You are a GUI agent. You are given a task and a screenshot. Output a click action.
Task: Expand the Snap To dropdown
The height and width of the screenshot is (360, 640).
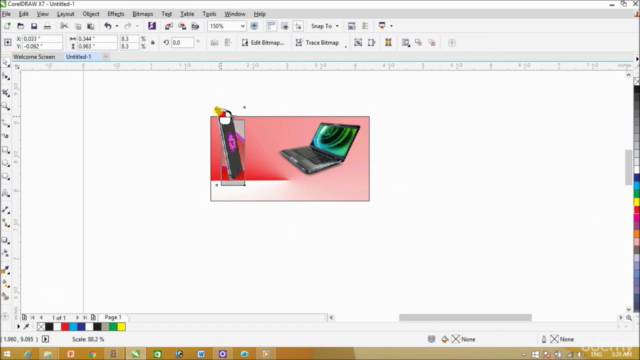(337, 26)
